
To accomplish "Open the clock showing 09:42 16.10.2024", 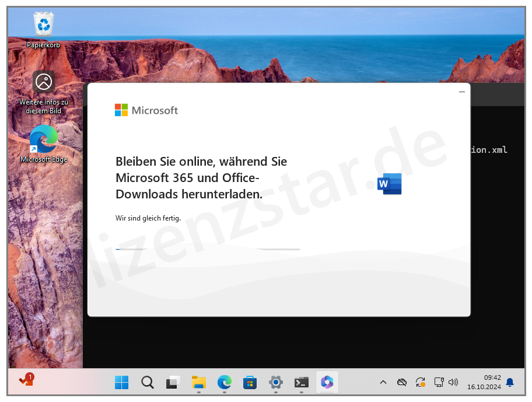I will (484, 382).
